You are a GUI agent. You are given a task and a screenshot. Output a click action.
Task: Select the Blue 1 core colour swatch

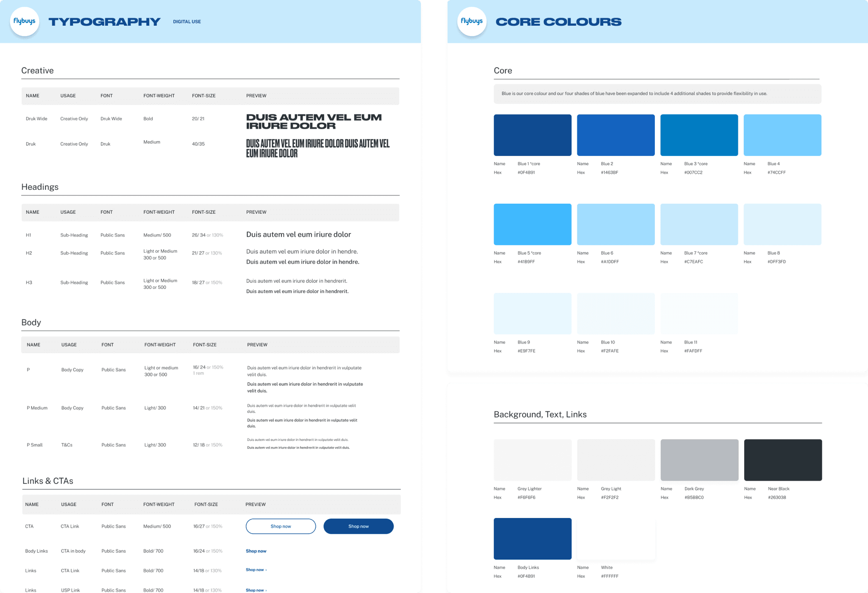coord(532,135)
